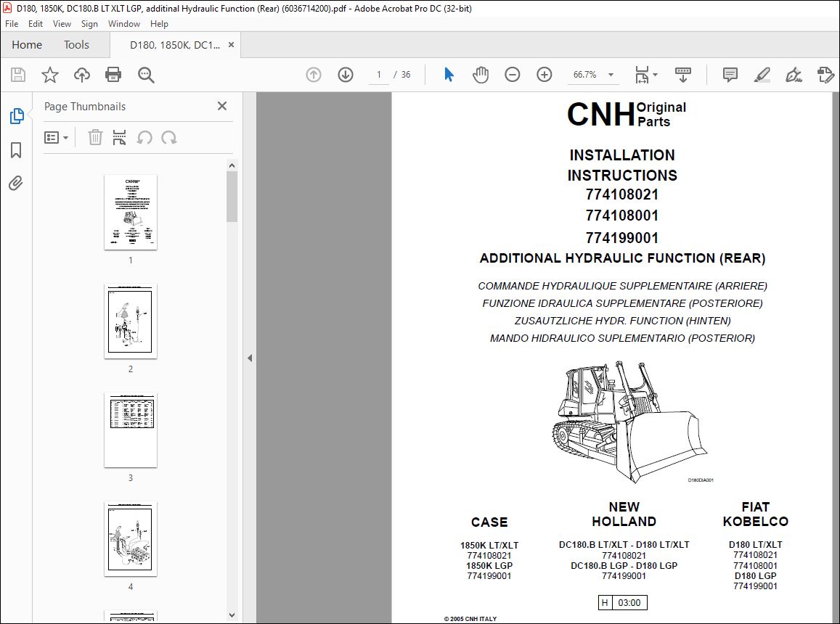The width and height of the screenshot is (840, 624).
Task: Select page 3 thumbnail
Action: (131, 430)
